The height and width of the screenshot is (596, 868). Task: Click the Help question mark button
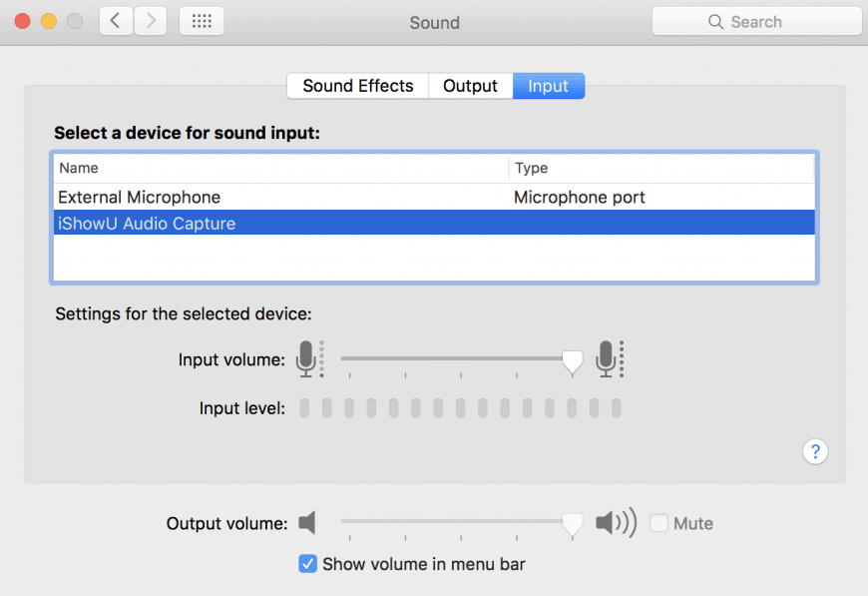(x=814, y=451)
